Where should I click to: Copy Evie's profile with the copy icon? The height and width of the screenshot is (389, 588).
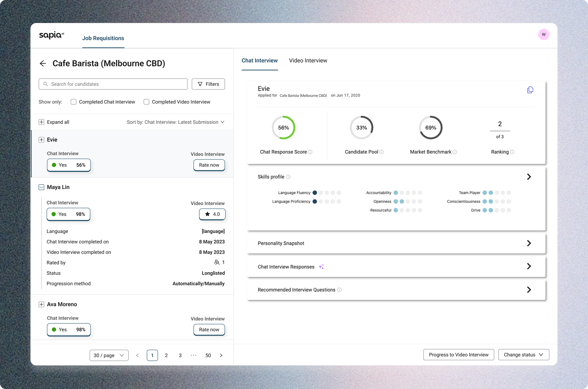[530, 90]
